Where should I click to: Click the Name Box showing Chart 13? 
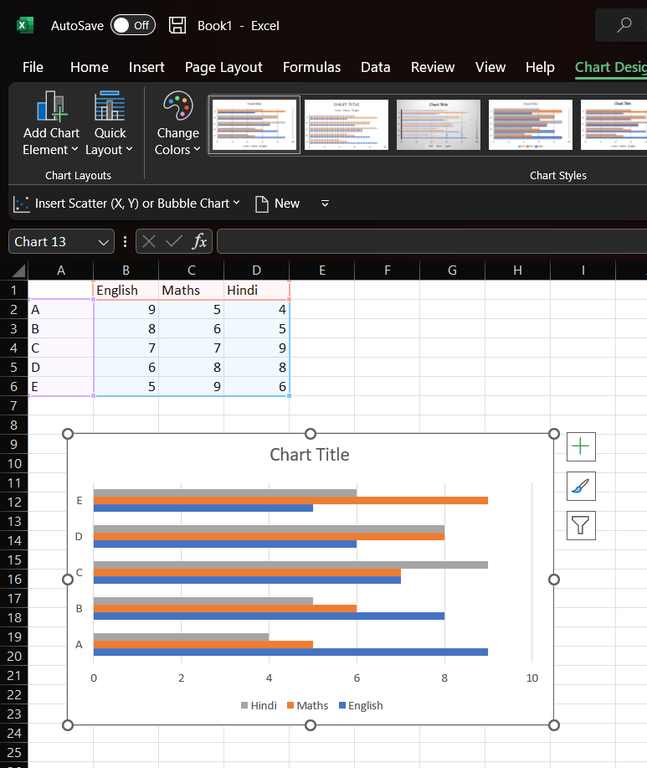click(53, 241)
